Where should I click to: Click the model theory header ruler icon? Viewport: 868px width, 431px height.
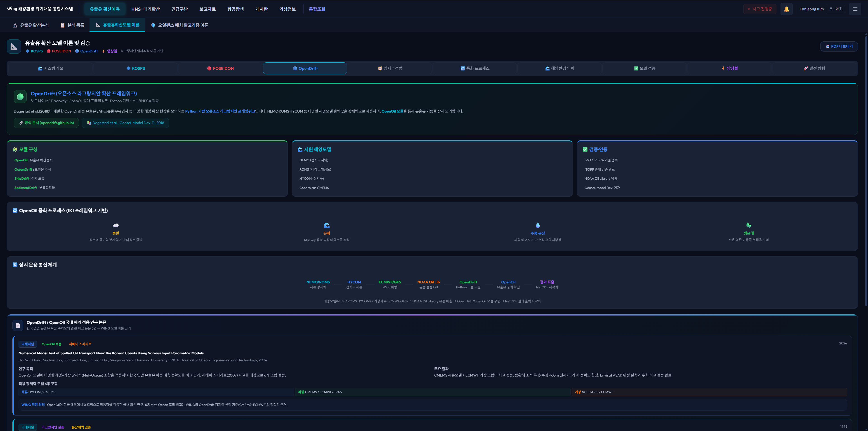pos(14,47)
